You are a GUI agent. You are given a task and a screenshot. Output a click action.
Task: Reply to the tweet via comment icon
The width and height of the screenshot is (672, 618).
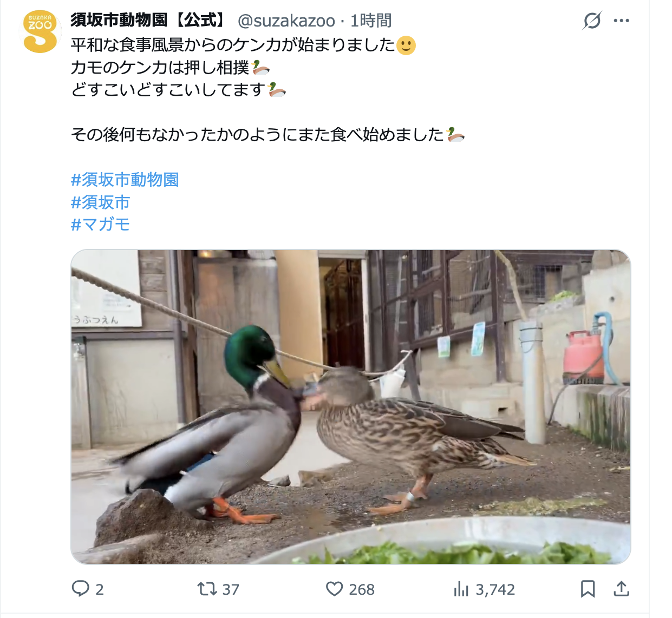[80, 589]
